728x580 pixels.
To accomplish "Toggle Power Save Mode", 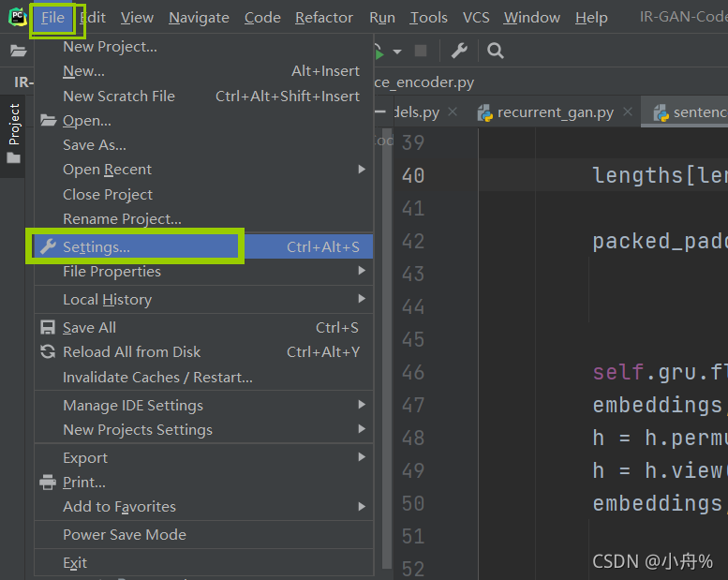I will (x=203, y=534).
